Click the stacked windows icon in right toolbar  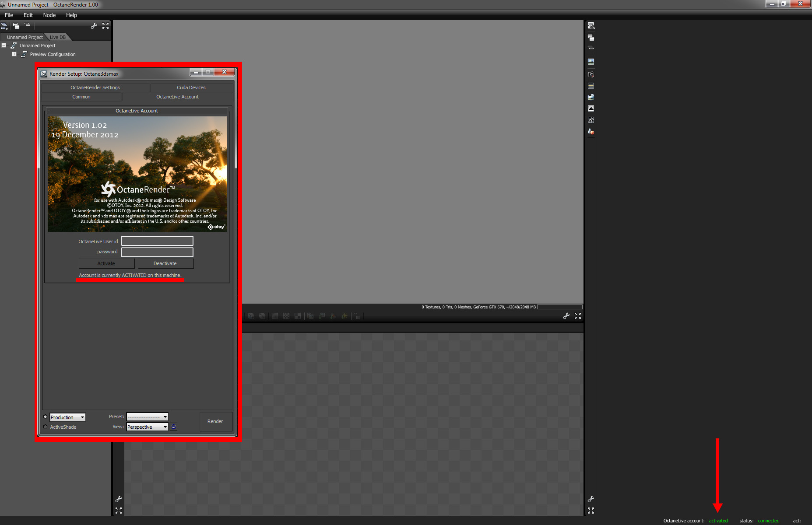point(591,38)
